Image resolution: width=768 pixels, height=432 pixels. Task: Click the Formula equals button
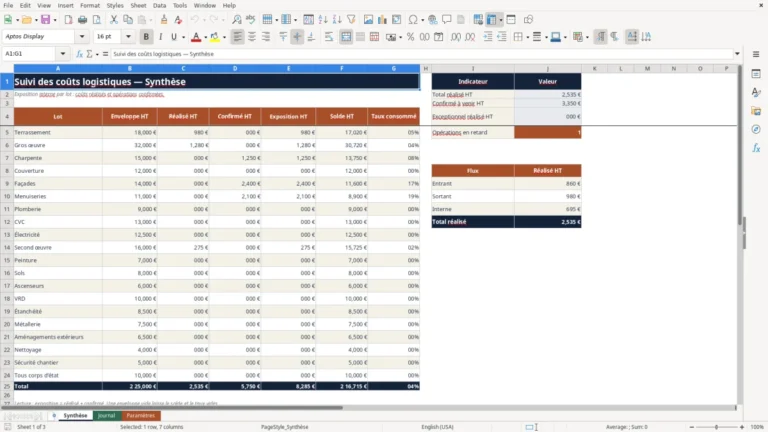pyautogui.click(x=105, y=54)
